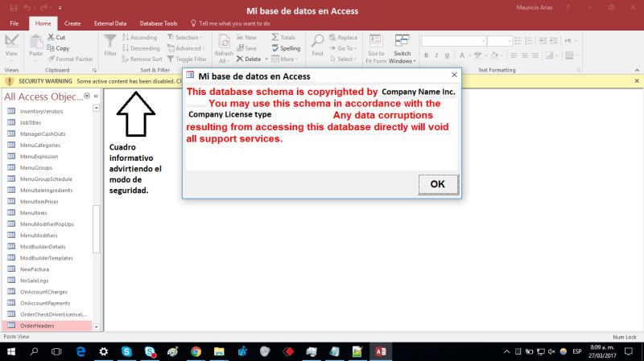The height and width of the screenshot is (361, 644).
Task: Click the Tell me what you want box
Action: point(230,23)
